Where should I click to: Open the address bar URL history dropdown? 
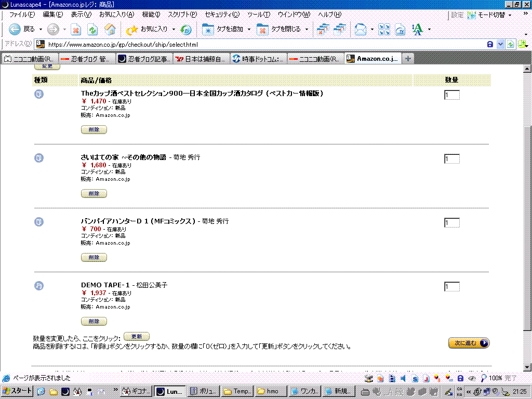pyautogui.click(x=500, y=45)
